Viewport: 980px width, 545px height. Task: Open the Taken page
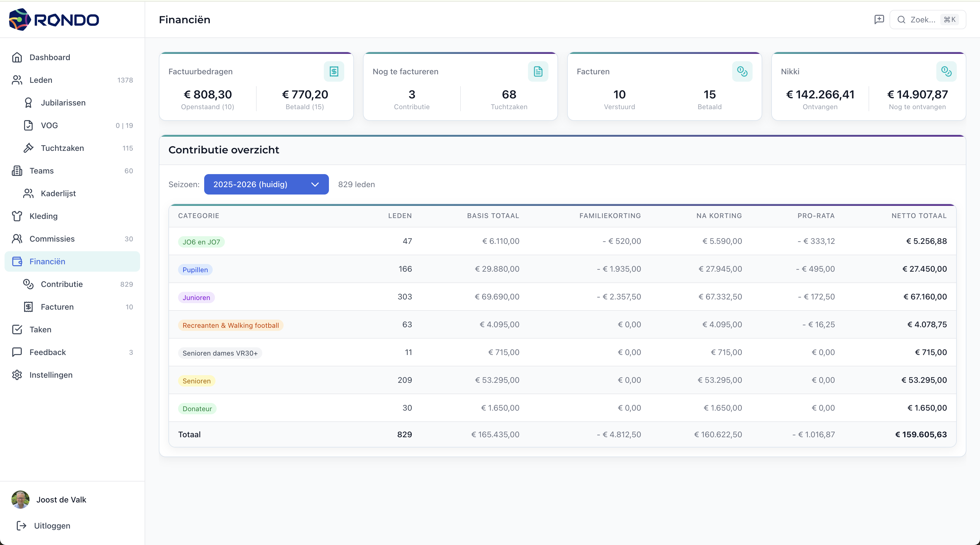pyautogui.click(x=40, y=329)
